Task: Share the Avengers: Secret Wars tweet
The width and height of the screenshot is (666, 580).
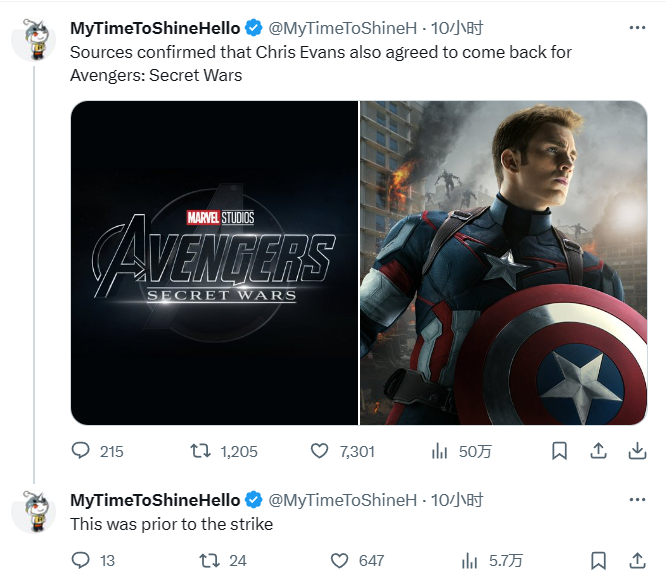Action: point(598,451)
